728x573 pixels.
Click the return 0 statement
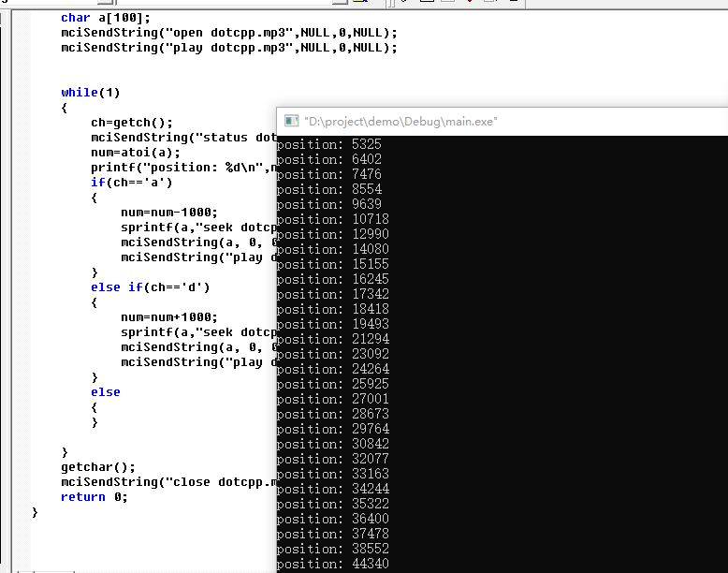[95, 497]
